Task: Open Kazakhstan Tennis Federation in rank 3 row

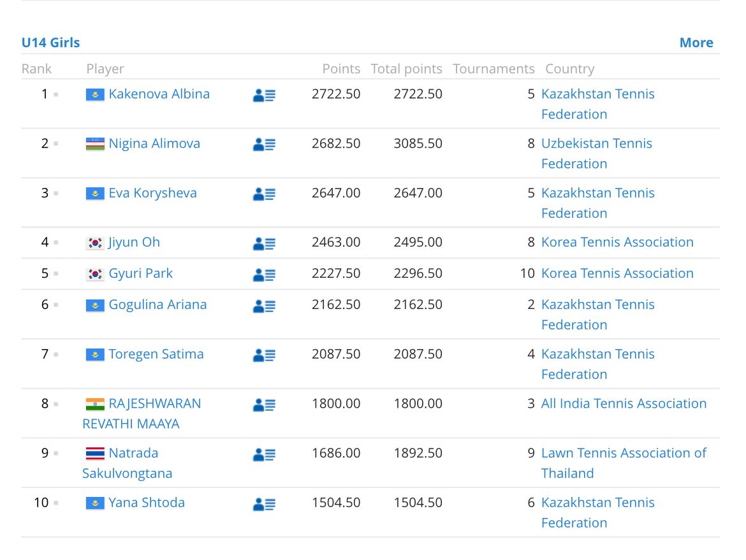Action: click(x=597, y=203)
